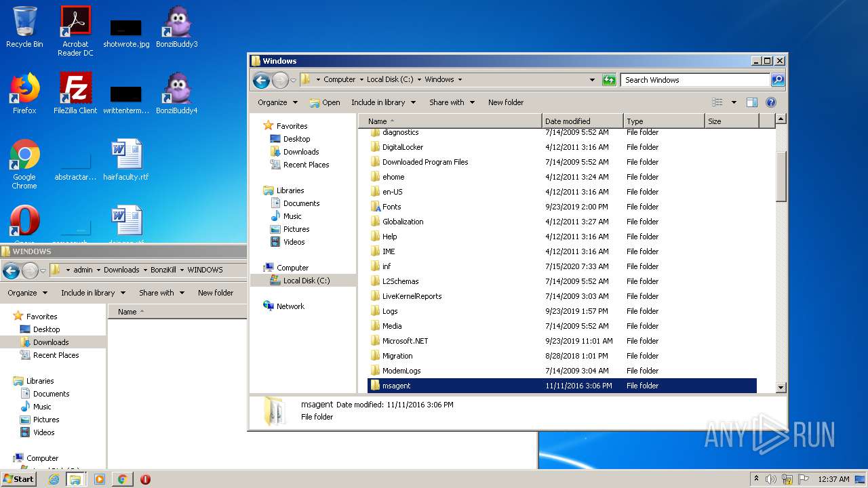Screen dimensions: 868x488
Task: Open the Organize menu in Windows window
Action: point(277,102)
